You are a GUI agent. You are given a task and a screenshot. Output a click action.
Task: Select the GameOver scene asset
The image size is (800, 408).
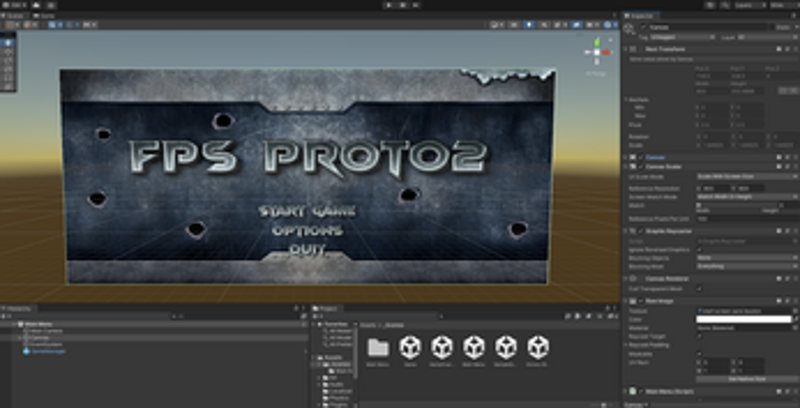442,347
